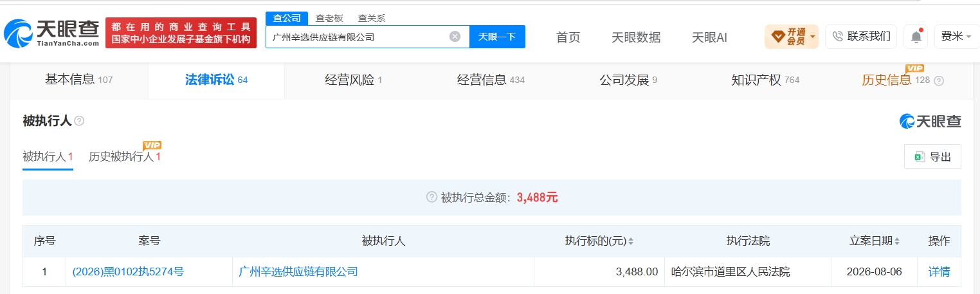Open the 费米 user account dropdown
Viewport: 980px width, 294px height.
956,37
